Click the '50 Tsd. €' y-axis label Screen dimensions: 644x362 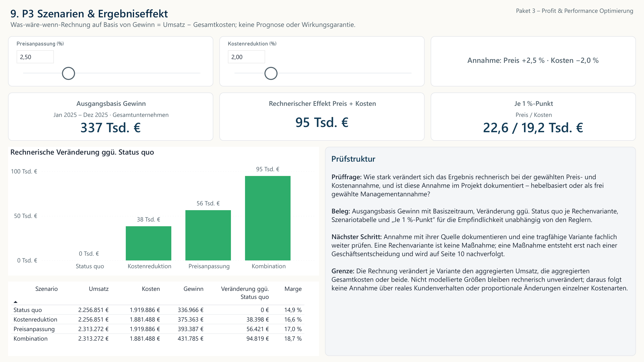(x=25, y=216)
